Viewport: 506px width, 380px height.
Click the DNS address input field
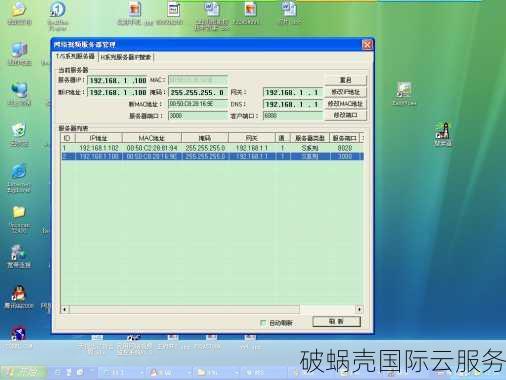pyautogui.click(x=292, y=104)
